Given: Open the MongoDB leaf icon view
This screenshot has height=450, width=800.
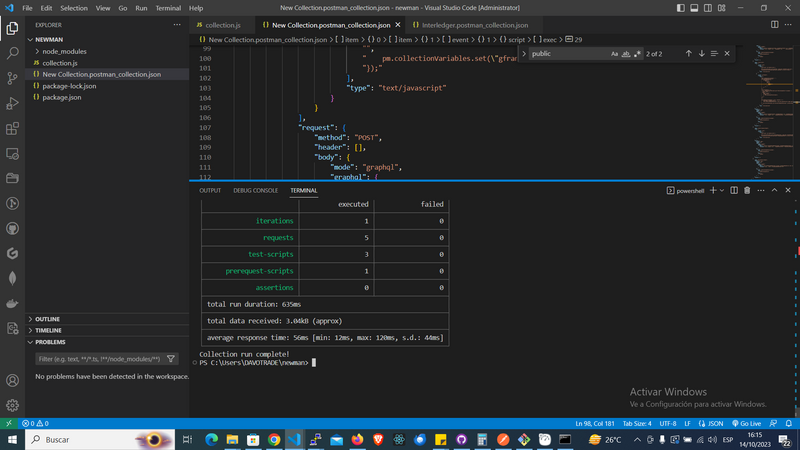Looking at the screenshot, I should click(x=12, y=278).
